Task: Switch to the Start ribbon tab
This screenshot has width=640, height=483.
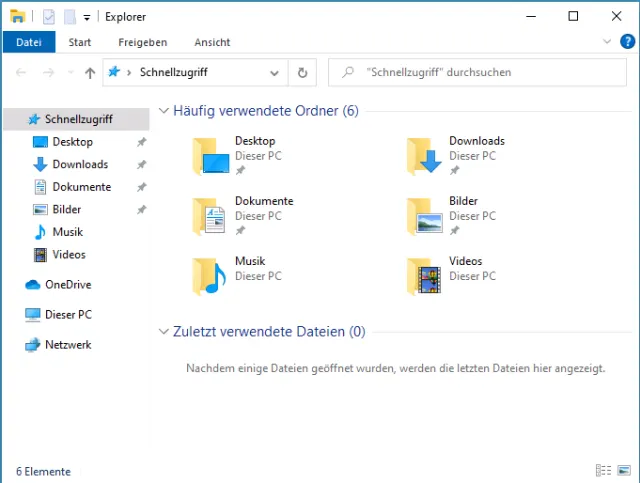Action: tap(80, 42)
